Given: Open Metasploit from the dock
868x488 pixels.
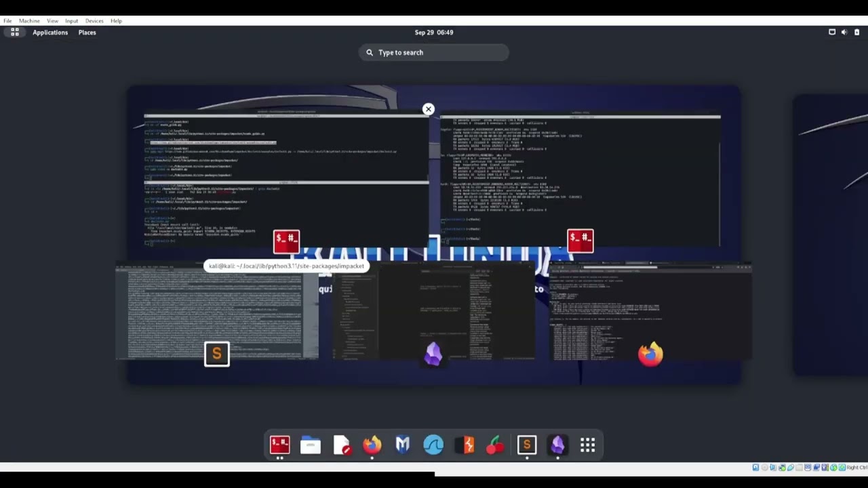Looking at the screenshot, I should [403, 445].
